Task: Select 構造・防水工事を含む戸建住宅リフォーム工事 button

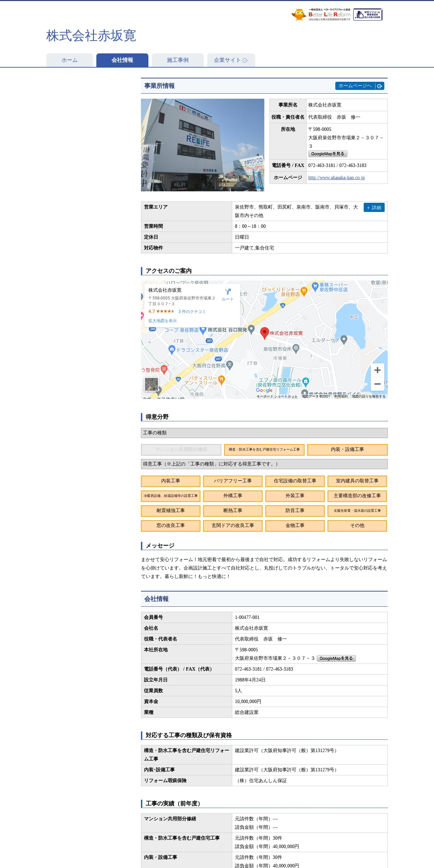Action: click(264, 450)
